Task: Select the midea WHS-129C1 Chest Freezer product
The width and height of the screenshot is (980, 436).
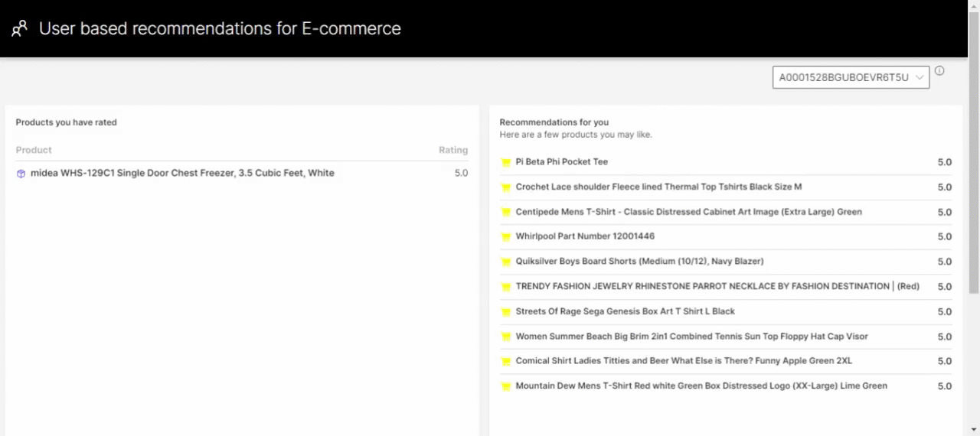Action: coord(182,174)
